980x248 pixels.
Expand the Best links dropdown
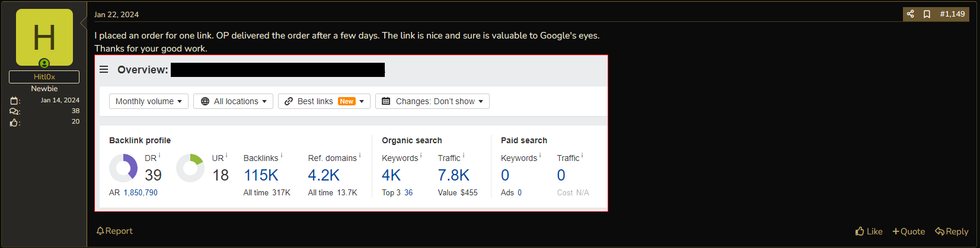[324, 101]
